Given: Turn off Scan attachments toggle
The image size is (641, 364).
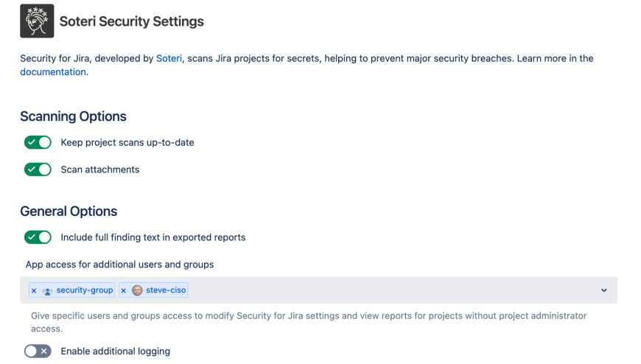Looking at the screenshot, I should (x=38, y=169).
